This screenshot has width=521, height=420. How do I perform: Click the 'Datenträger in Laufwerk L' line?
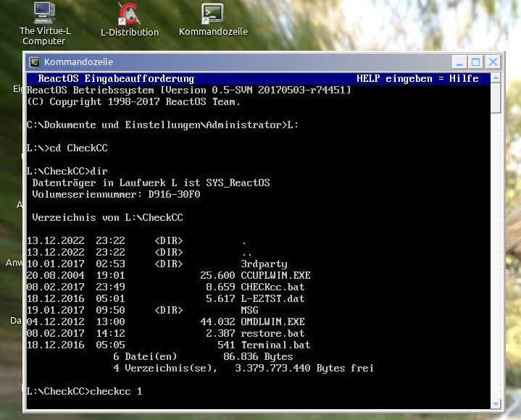151,183
